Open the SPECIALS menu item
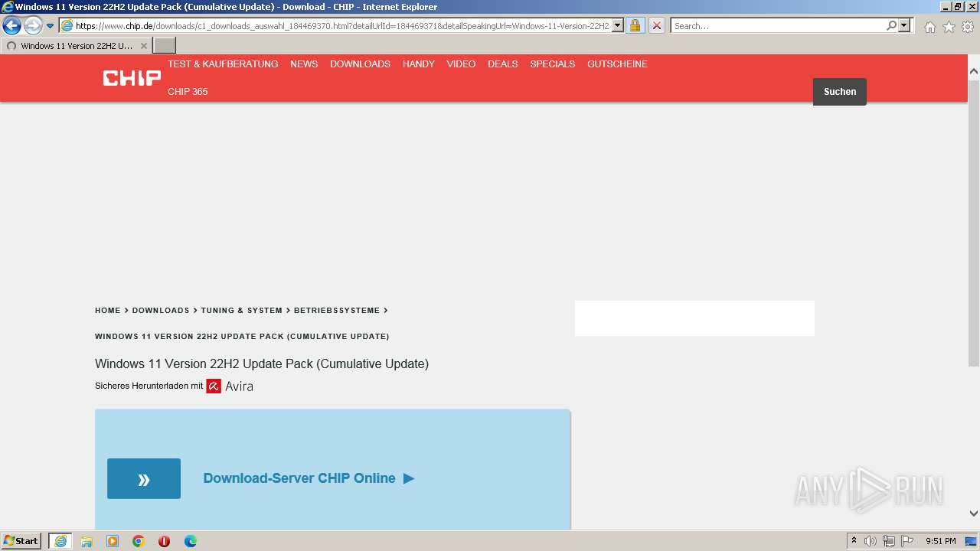 click(x=553, y=64)
